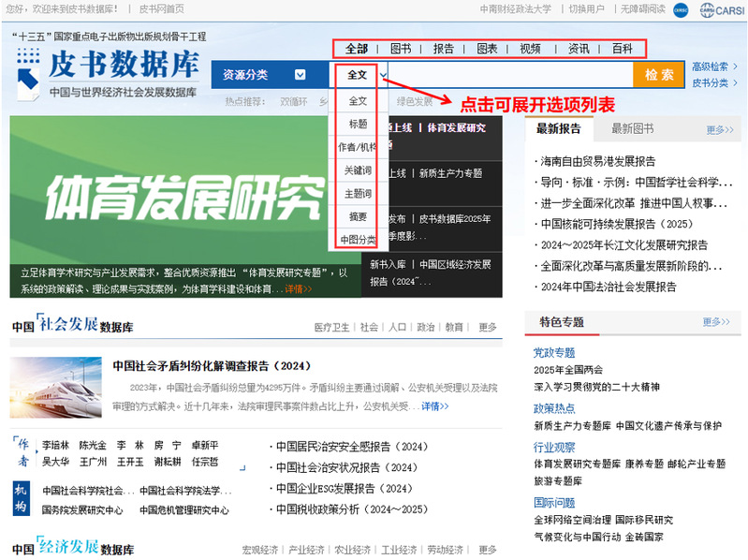Open 海南自由贸易港发展报告 report link
This screenshot has width=748, height=560.
coord(597,161)
